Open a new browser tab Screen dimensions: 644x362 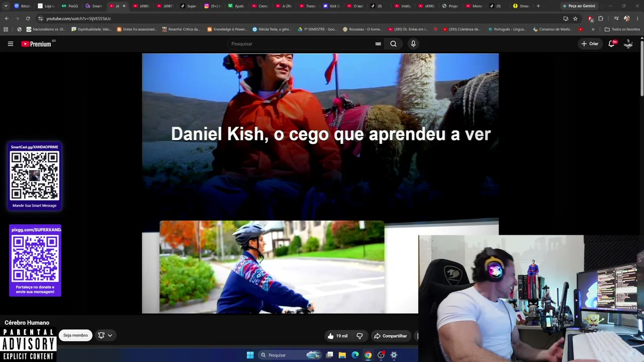coord(538,6)
